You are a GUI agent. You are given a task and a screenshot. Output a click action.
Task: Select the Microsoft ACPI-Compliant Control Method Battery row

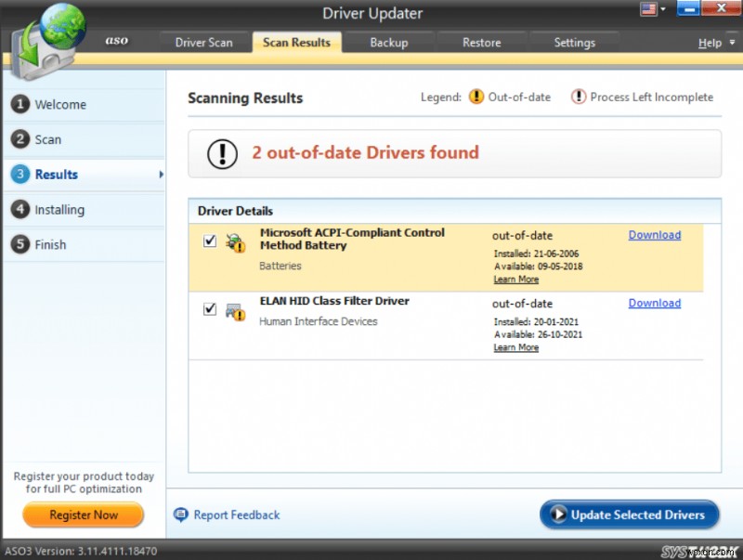click(446, 257)
